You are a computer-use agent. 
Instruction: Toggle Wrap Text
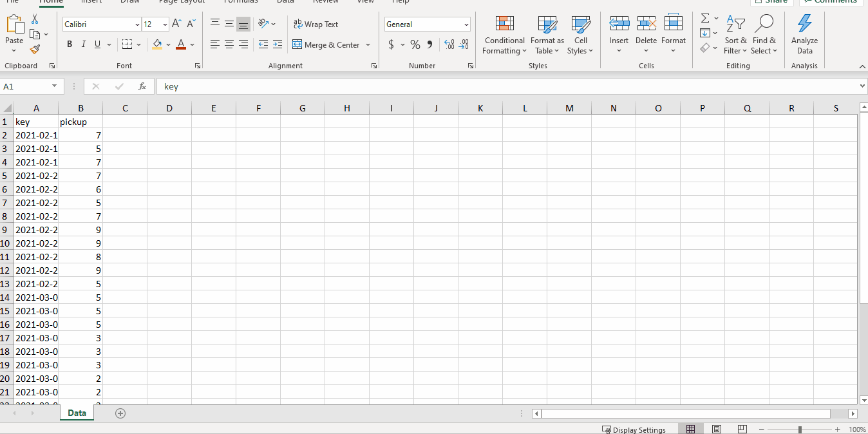pos(316,24)
